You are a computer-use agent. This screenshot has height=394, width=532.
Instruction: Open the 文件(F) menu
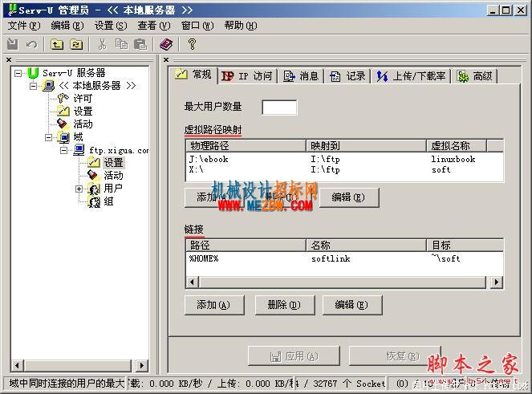(x=24, y=26)
